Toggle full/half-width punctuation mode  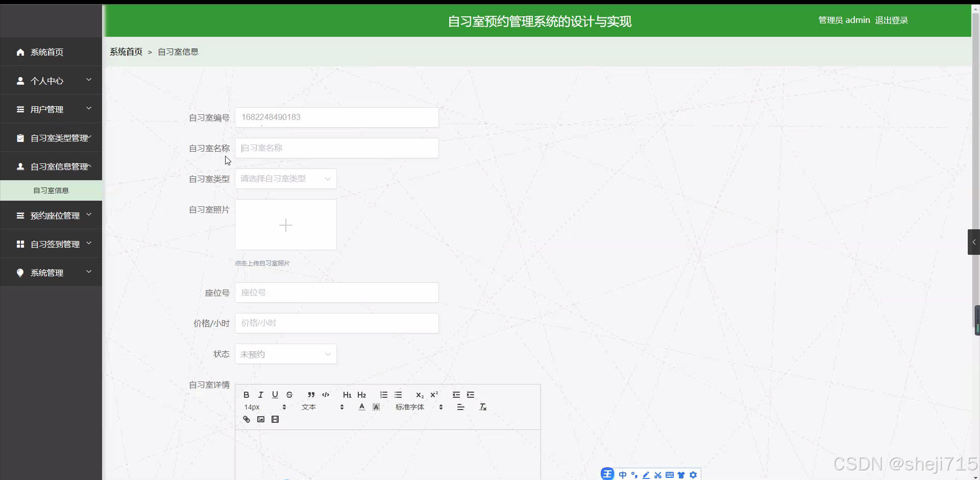click(x=634, y=474)
